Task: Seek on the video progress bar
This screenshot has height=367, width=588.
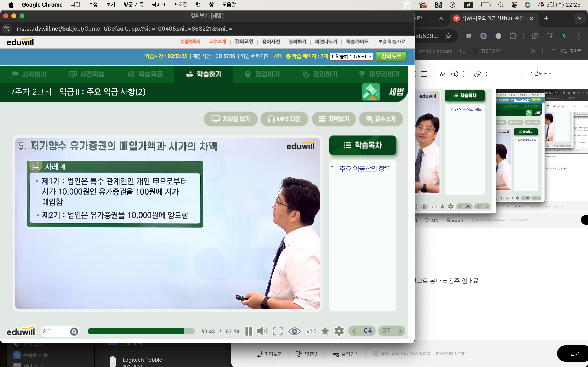Action: 141,331
